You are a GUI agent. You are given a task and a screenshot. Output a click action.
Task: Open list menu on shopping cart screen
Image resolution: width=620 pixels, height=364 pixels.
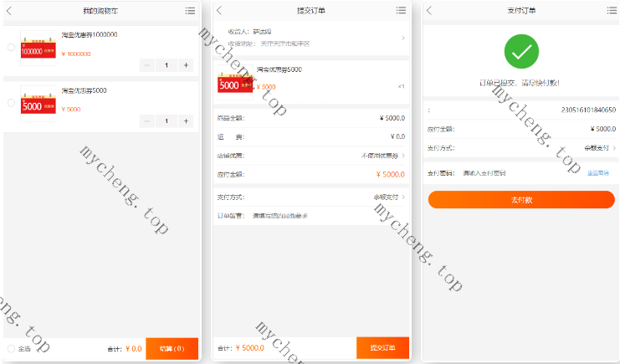click(190, 11)
